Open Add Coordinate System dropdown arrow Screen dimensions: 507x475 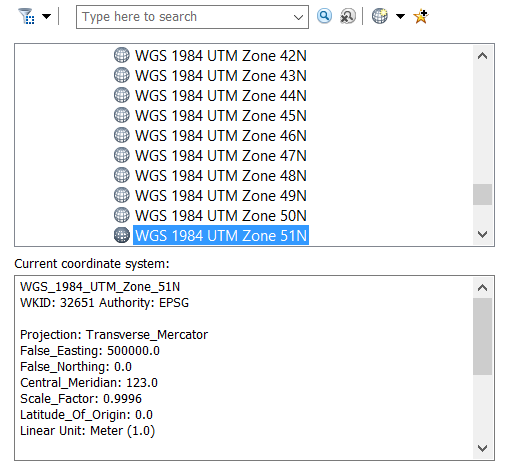point(400,16)
